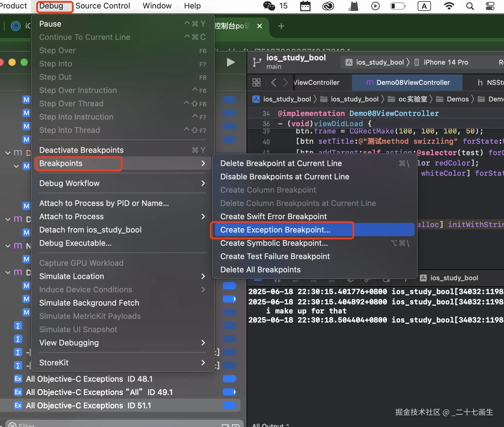
Task: Choose Delete Breakpoint at Current Line
Action: point(314,163)
